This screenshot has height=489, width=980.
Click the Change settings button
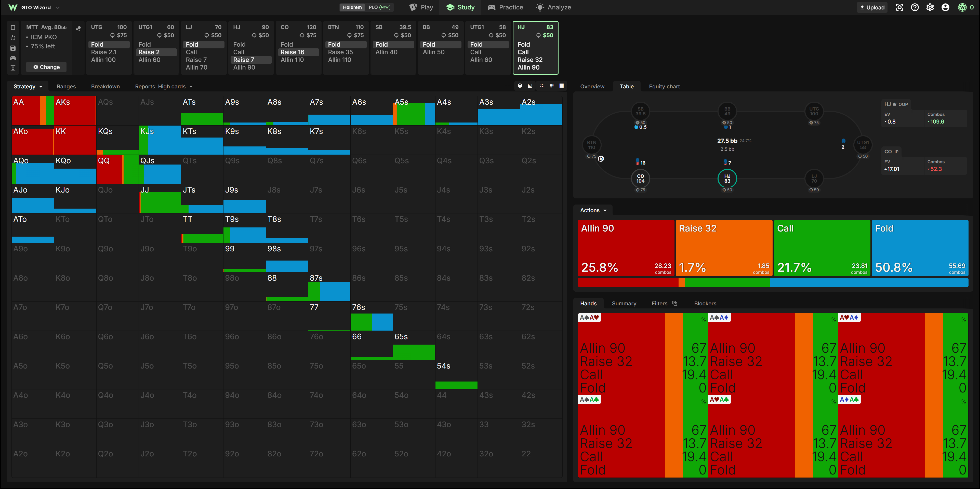[x=46, y=67]
